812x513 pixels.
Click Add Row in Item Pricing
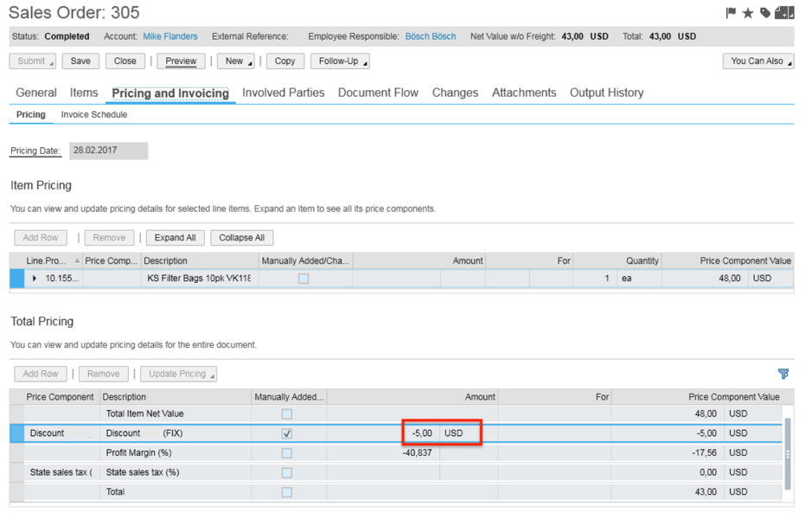tap(41, 238)
